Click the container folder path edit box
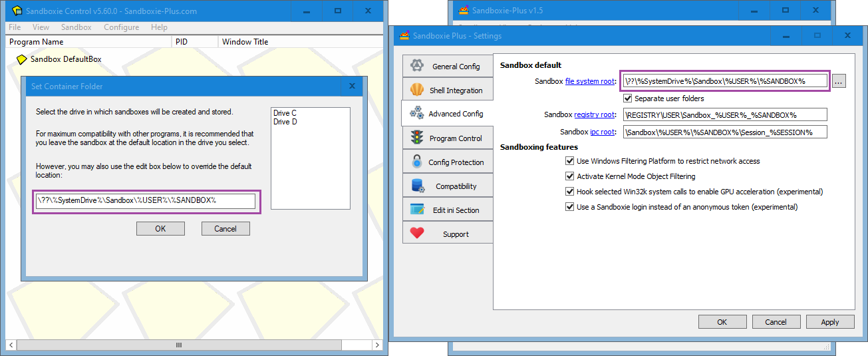Screen dimensions: 868x356 pyautogui.click(x=145, y=200)
